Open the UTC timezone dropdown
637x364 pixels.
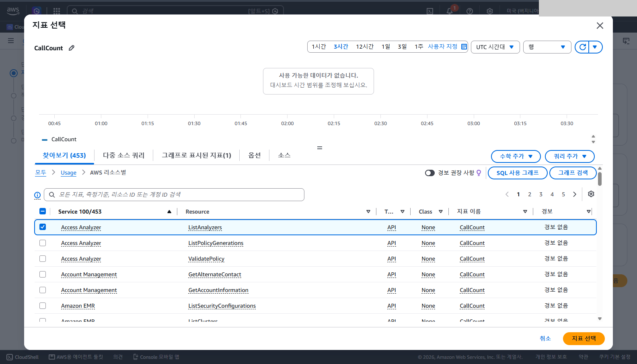click(495, 47)
